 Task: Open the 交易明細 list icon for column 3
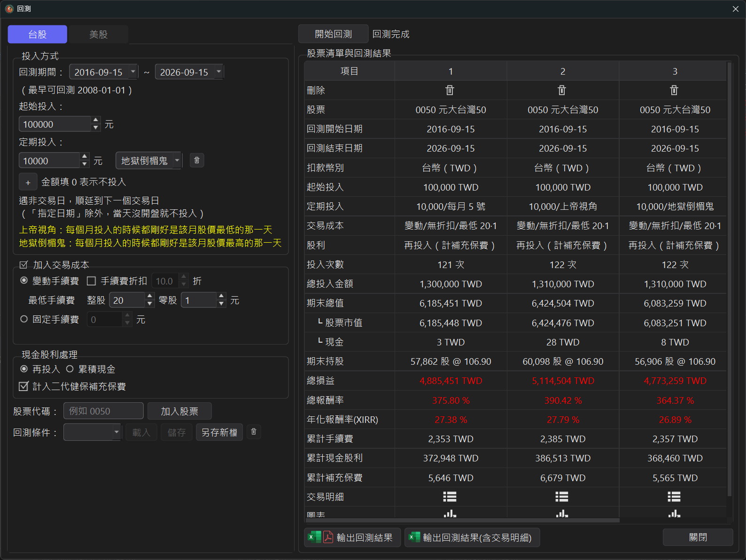674,497
